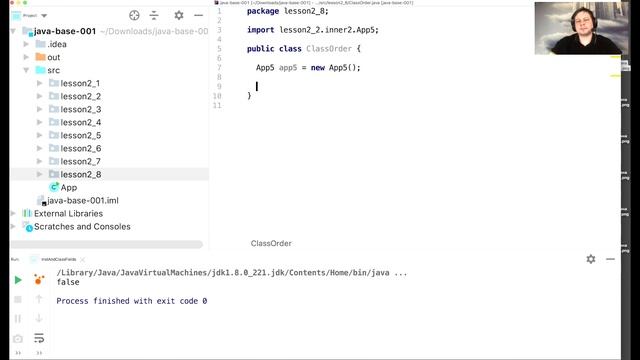Expand the lesson2_3 package arrow
640x360 pixels.
[x=40, y=109]
